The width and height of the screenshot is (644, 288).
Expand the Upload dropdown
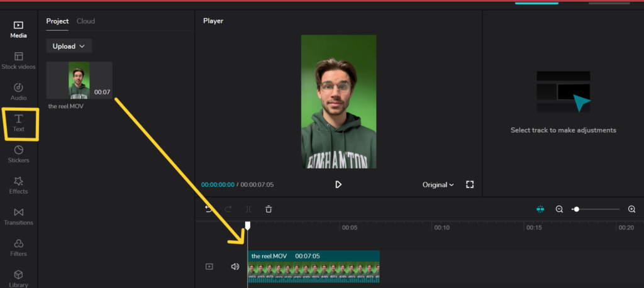pyautogui.click(x=69, y=46)
